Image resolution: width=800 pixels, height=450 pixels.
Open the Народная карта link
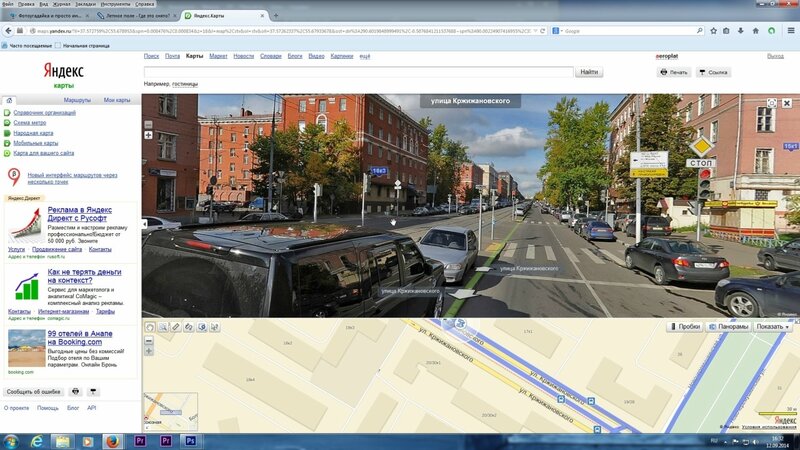33,133
